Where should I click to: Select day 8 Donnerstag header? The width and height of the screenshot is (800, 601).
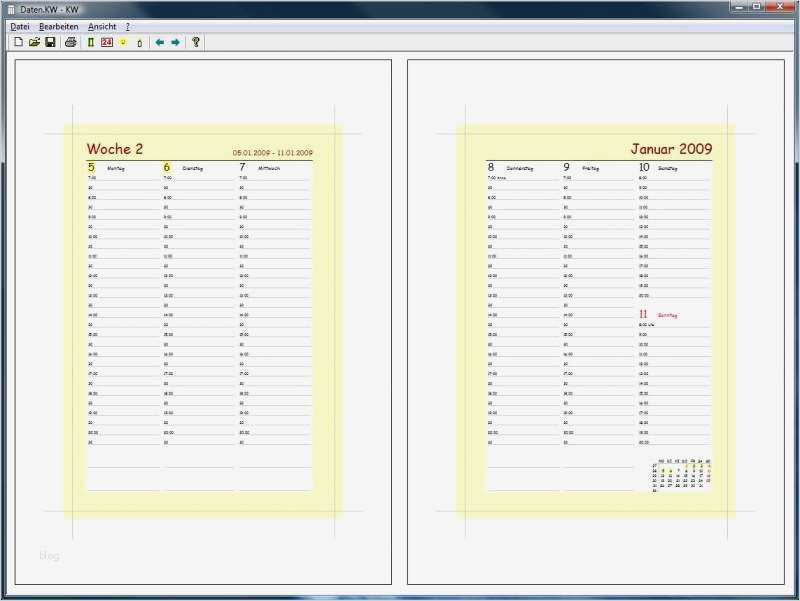(510, 167)
